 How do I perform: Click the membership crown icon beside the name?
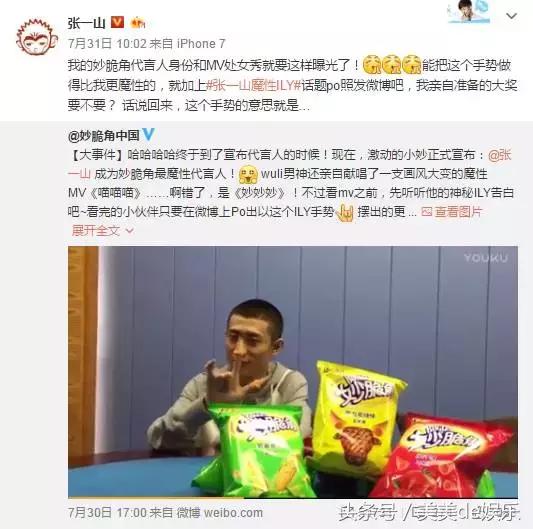point(138,23)
